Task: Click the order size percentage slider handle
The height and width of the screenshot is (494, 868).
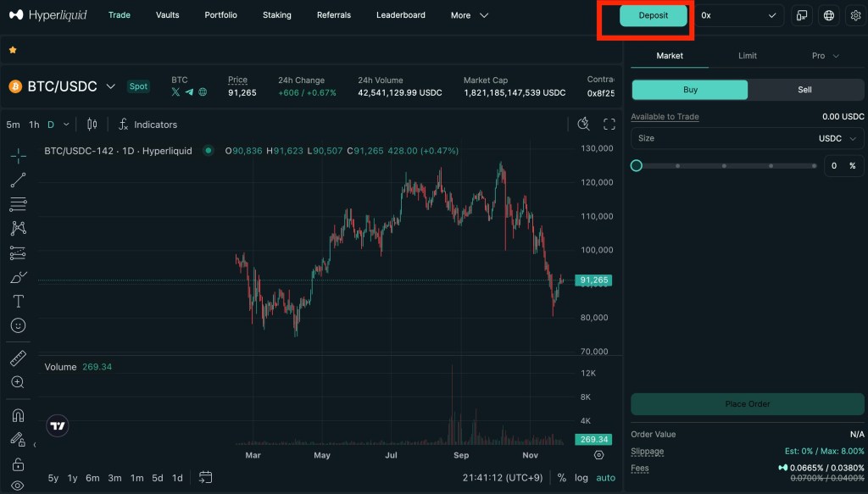Action: [x=637, y=166]
